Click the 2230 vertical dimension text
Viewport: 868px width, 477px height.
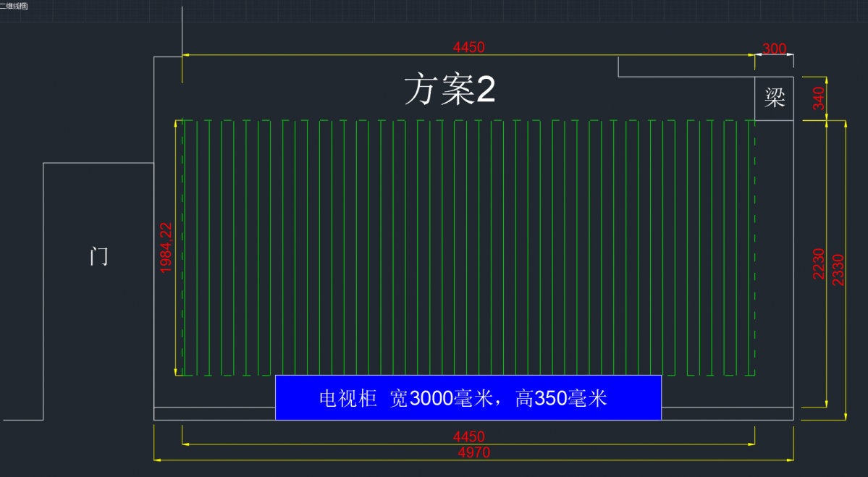819,263
